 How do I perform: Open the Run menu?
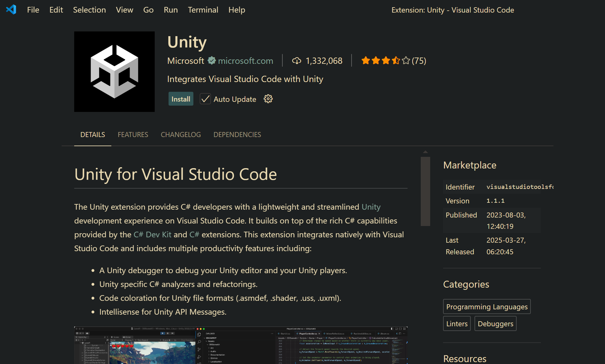(170, 10)
